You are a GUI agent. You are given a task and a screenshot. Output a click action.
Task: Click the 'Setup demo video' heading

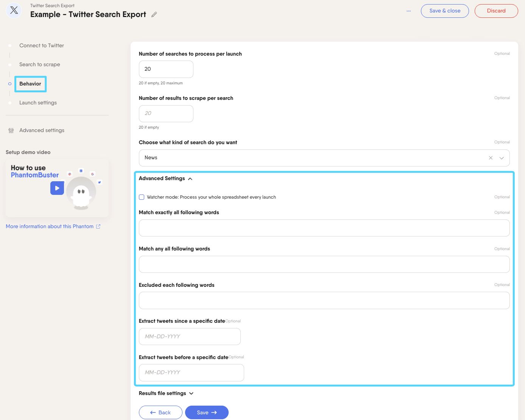[28, 152]
